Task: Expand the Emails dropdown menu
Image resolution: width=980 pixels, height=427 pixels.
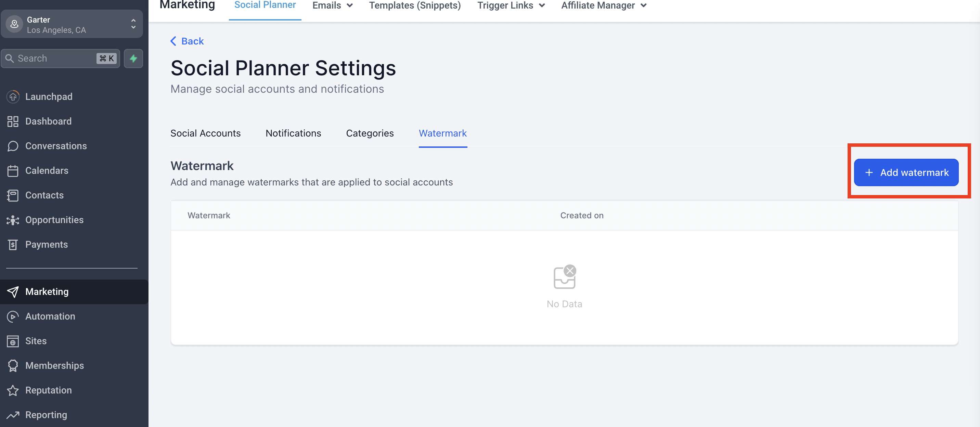Action: [332, 5]
